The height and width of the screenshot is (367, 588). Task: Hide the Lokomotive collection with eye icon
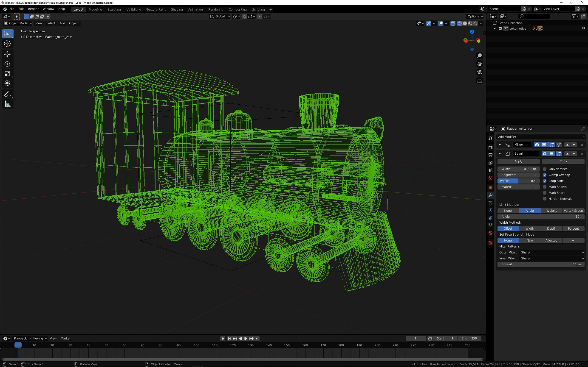tap(583, 28)
